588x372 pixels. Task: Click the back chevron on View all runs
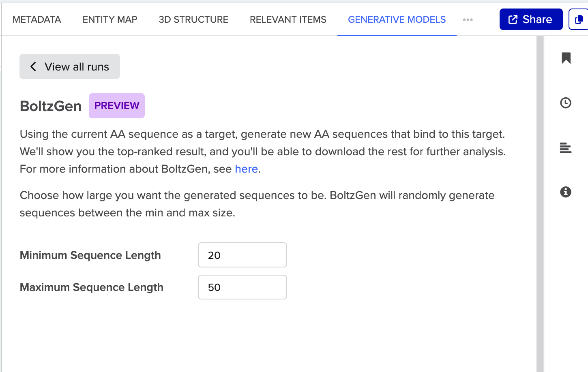(33, 66)
